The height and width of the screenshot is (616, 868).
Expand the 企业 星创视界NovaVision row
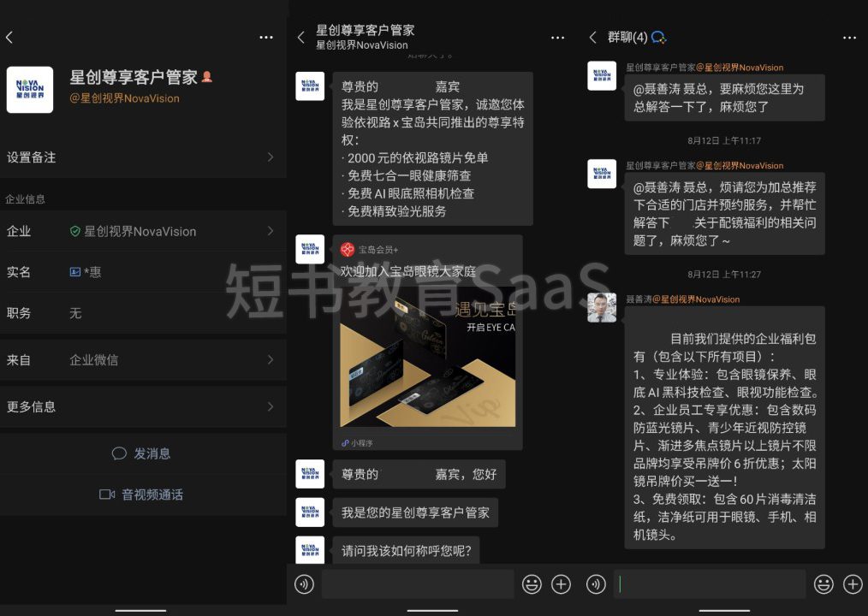pos(143,231)
